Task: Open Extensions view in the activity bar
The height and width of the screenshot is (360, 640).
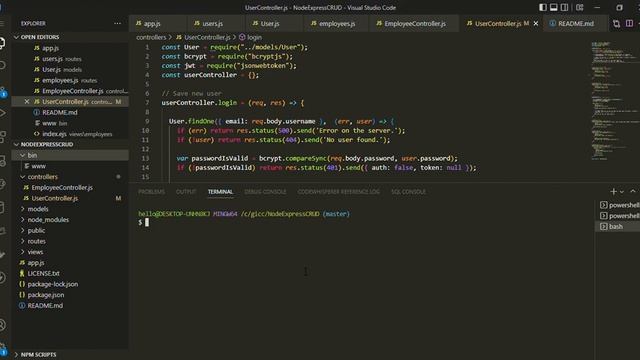Action: click(2, 137)
